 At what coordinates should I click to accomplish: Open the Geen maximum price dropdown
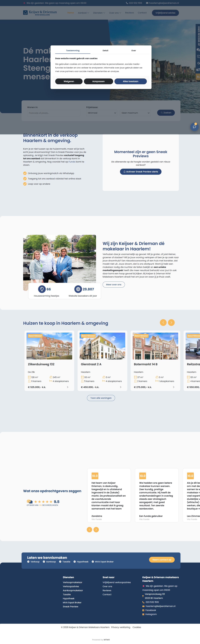[135, 113]
